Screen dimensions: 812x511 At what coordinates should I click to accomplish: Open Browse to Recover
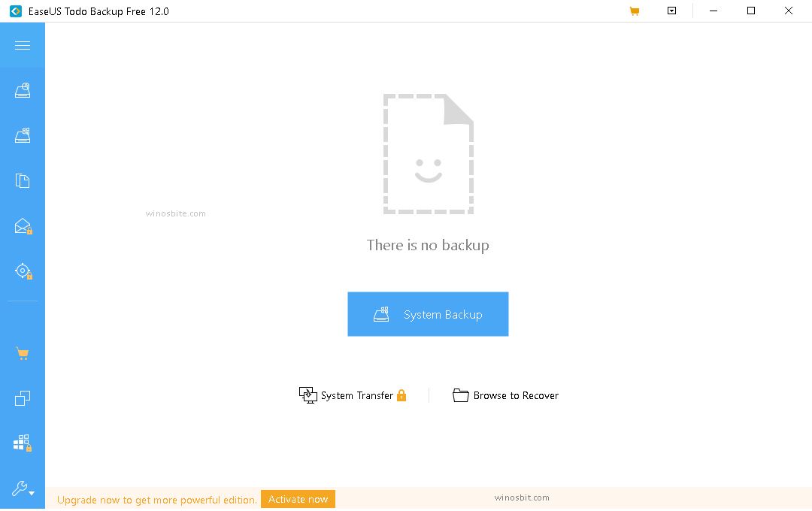pyautogui.click(x=505, y=395)
